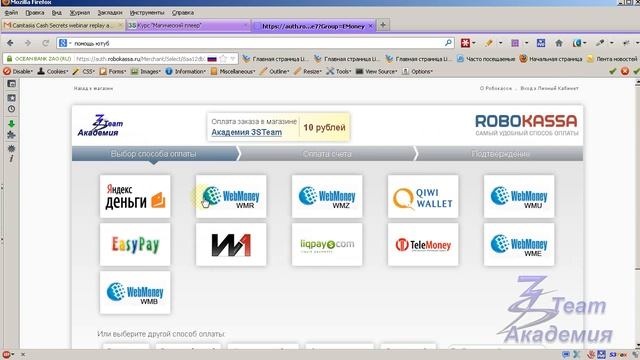Image resolution: width=640 pixels, height=360 pixels.
Task: Reload the current page
Action: [x=46, y=43]
